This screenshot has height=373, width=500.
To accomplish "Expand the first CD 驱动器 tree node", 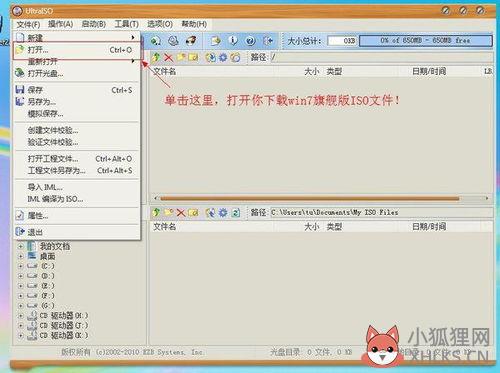I will click(21, 315).
